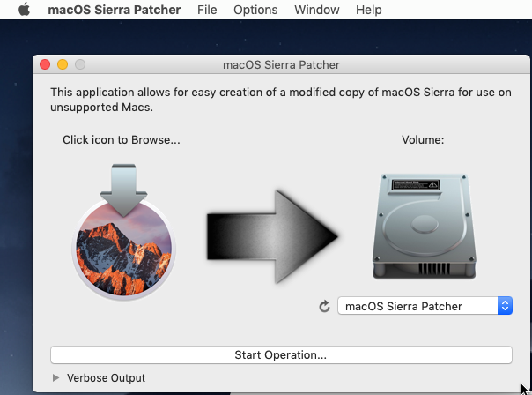532x395 pixels.
Task: Click the 'Click icon to Browse...' label
Action: [122, 140]
